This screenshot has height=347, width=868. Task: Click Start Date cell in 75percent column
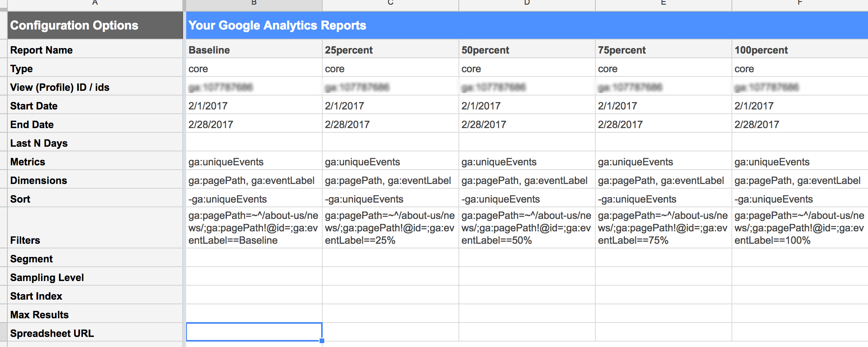pyautogui.click(x=663, y=106)
